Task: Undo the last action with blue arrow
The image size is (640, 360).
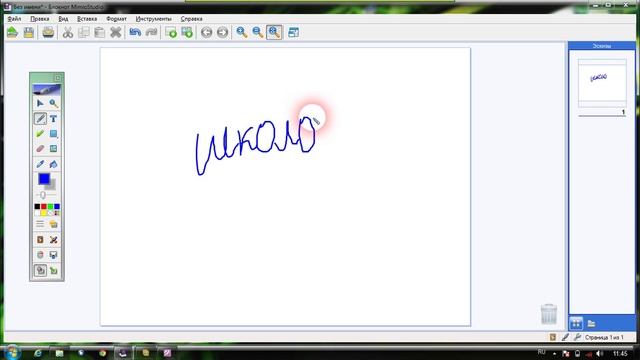Action: click(135, 32)
